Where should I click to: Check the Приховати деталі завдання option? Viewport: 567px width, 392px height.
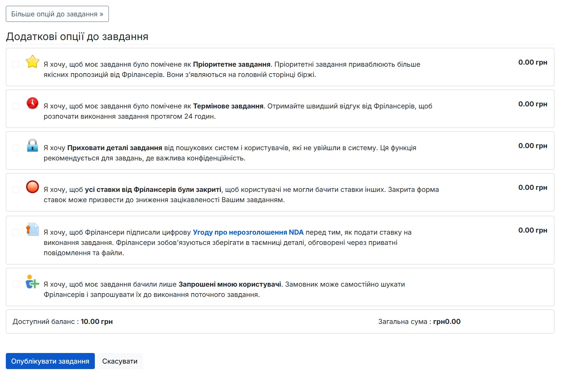point(16,148)
